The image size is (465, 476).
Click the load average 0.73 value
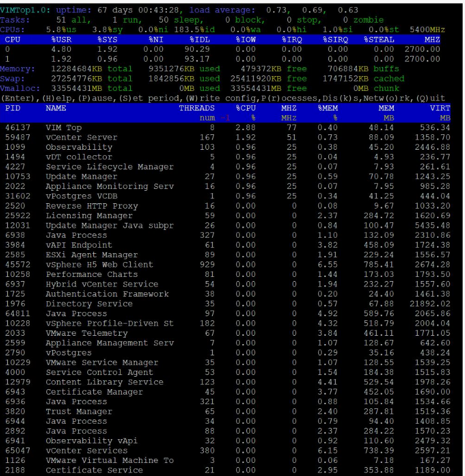point(276,10)
